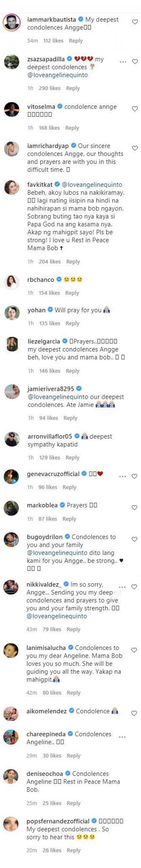Open yohan's profile picture
The image size is (141, 868).
pyautogui.click(x=12, y=313)
